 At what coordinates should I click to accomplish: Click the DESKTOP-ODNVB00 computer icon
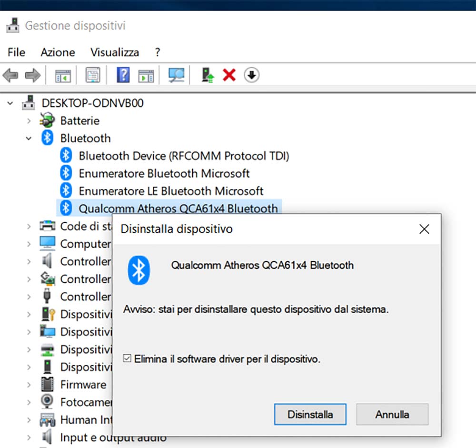click(x=29, y=103)
